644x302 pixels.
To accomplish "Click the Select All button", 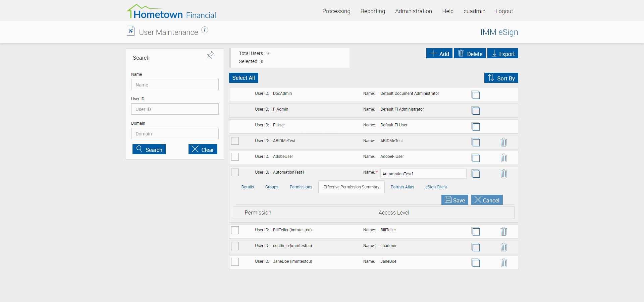I will click(x=244, y=78).
